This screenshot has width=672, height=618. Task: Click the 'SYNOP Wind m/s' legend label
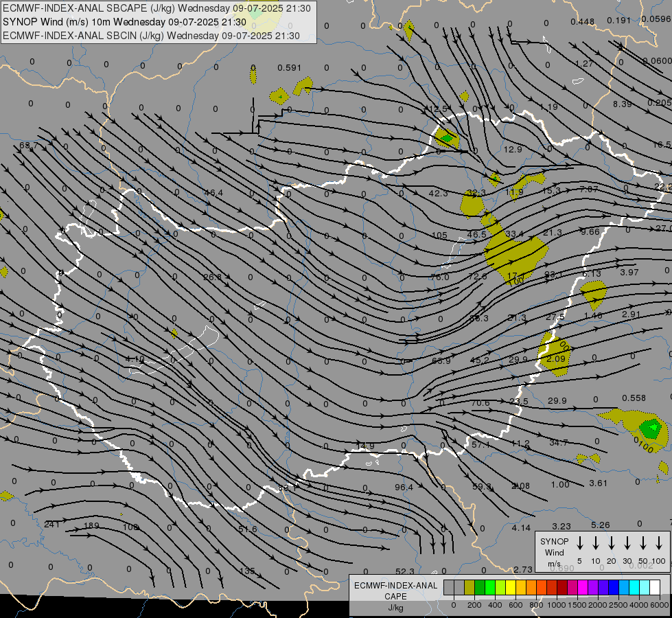click(x=554, y=552)
